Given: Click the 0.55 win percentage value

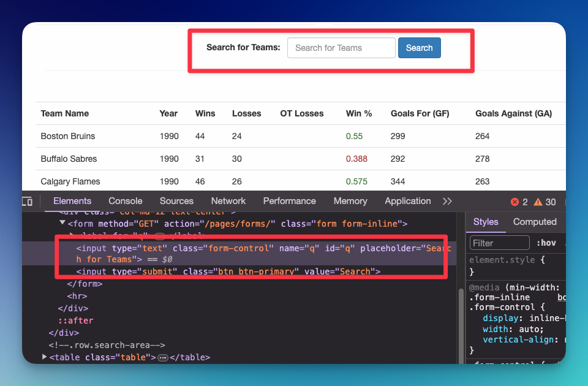Looking at the screenshot, I should (x=355, y=136).
